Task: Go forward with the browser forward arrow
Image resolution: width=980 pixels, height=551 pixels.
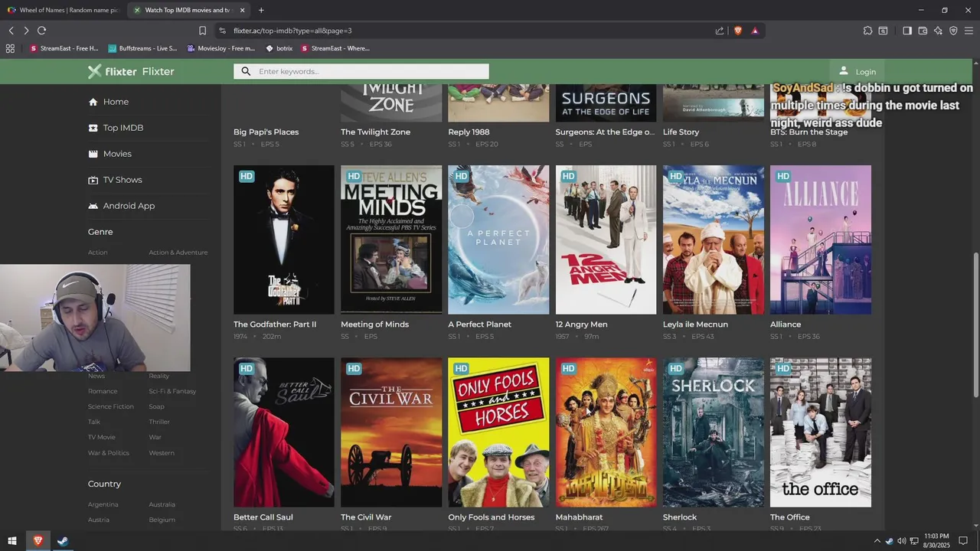Action: [26, 31]
